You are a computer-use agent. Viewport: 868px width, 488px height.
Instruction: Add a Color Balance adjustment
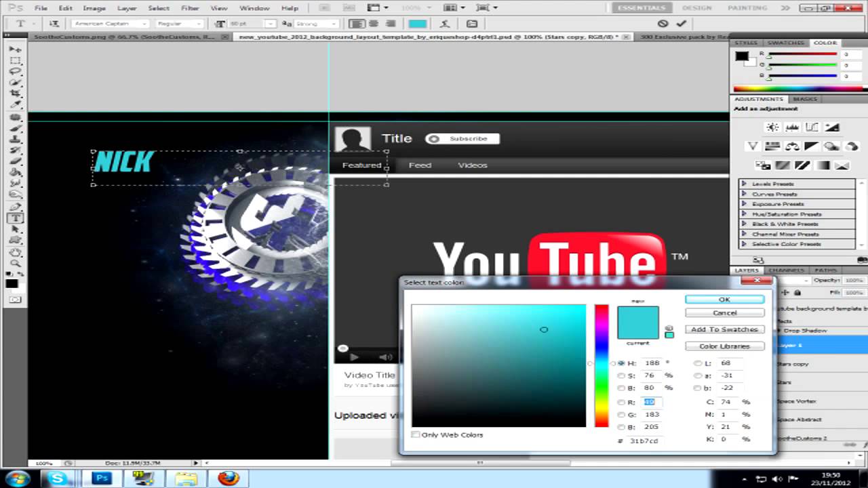[792, 146]
